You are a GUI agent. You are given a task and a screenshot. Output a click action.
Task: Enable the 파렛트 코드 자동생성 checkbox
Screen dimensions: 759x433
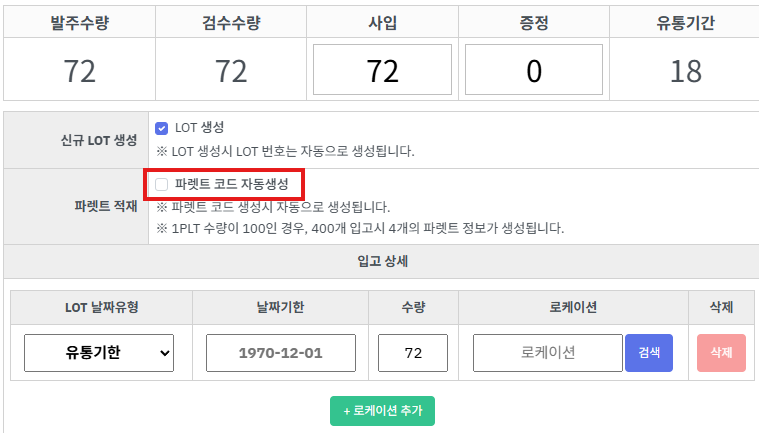(162, 184)
